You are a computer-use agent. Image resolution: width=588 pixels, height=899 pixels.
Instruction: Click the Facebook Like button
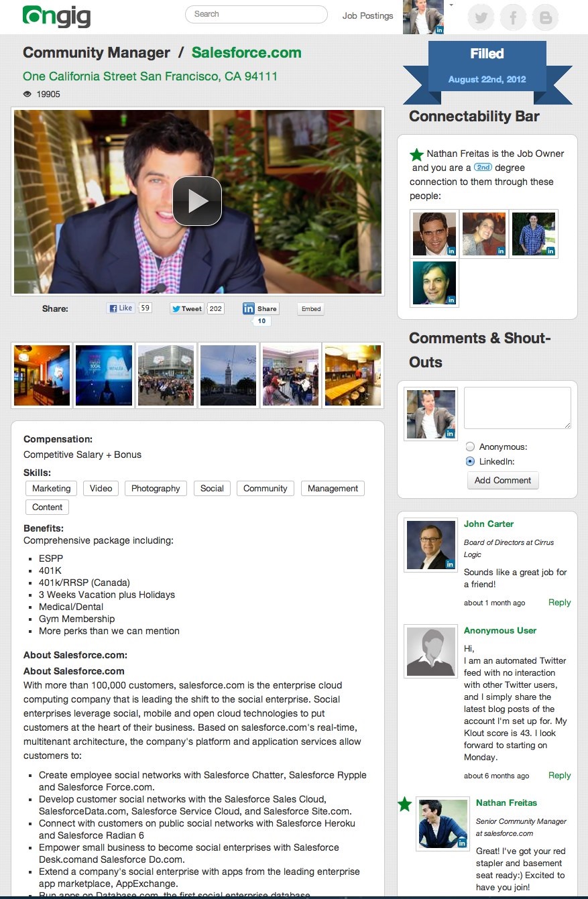[x=121, y=308]
